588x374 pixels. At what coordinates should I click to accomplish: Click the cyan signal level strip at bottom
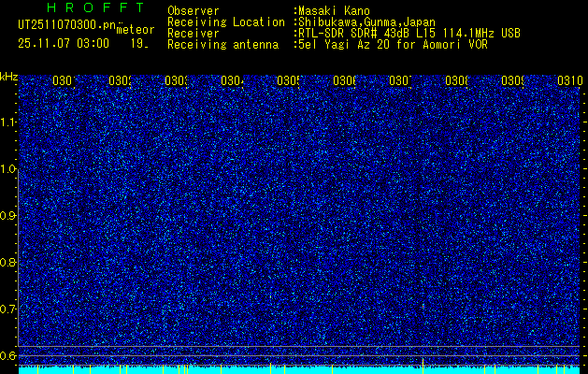(x=299, y=370)
